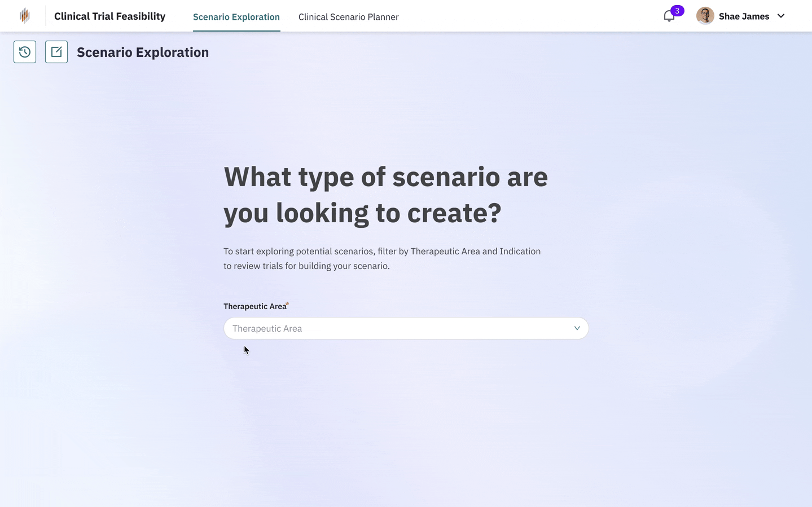Click the Shae James user name

point(744,16)
